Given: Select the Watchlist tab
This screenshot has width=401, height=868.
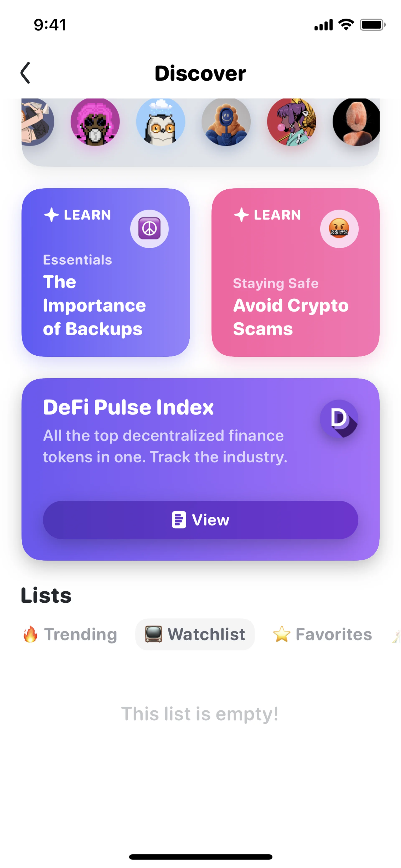Looking at the screenshot, I should (195, 634).
